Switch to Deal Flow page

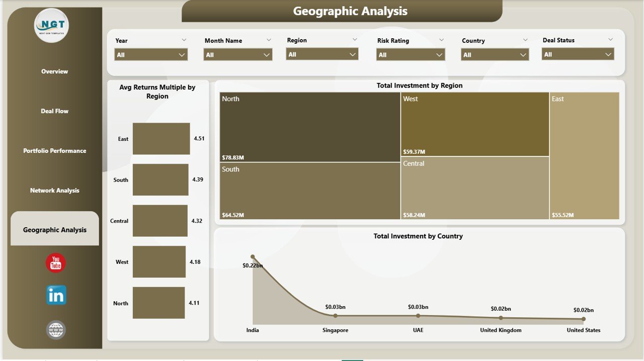[54, 111]
